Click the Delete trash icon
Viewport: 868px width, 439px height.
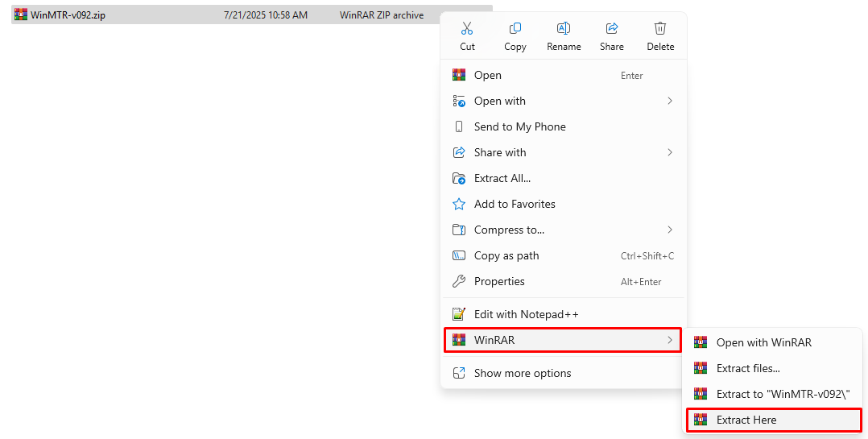pyautogui.click(x=660, y=29)
